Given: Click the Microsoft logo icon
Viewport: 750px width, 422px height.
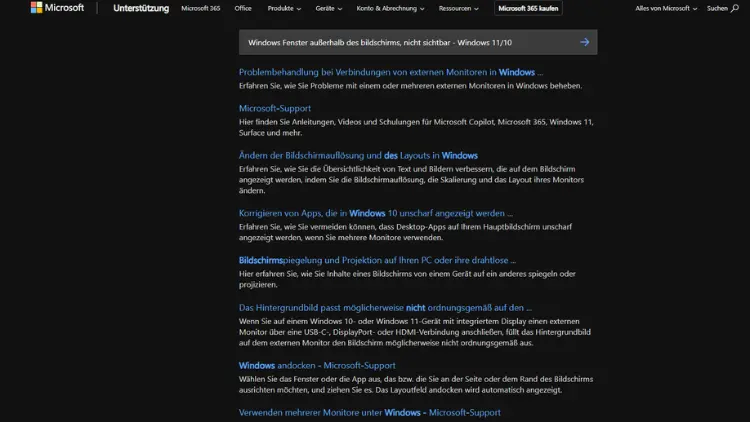Looking at the screenshot, I should coord(36,8).
